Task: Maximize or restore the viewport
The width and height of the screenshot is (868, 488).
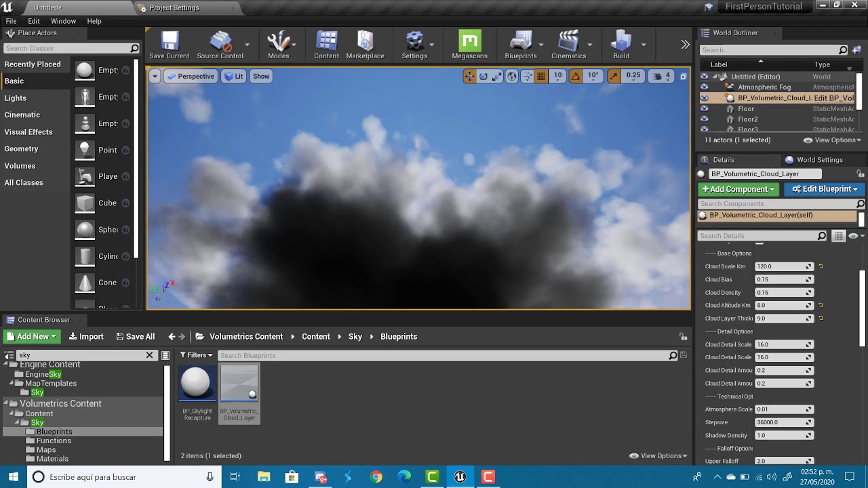Action: point(683,77)
